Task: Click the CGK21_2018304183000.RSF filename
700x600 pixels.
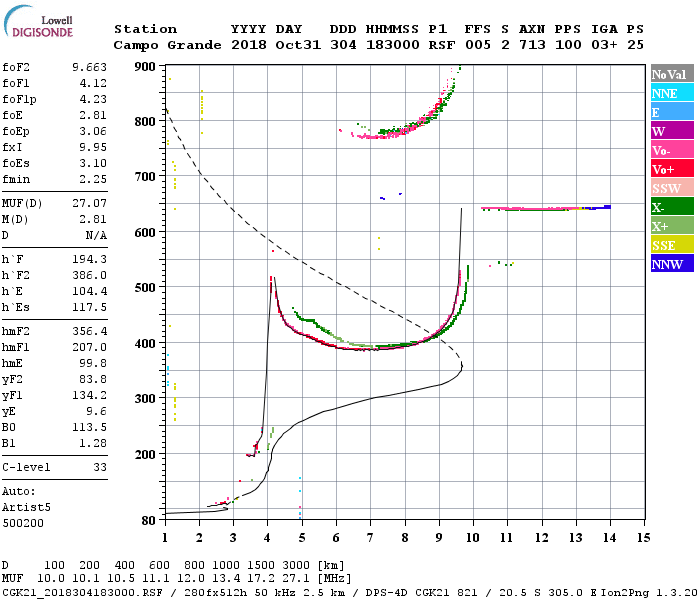Action: pos(82,593)
